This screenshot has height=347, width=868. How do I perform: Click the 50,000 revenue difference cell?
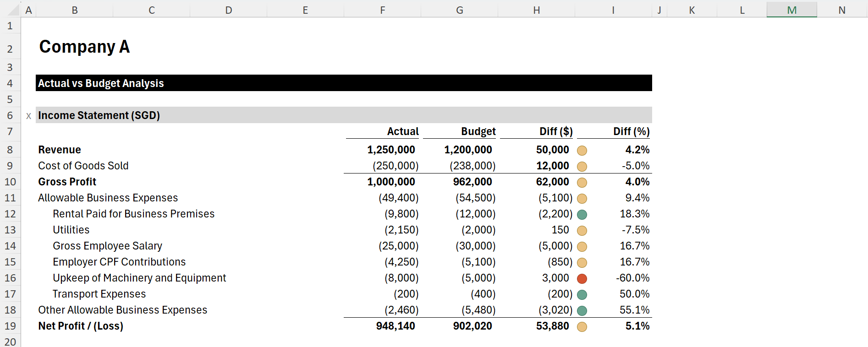(x=553, y=150)
